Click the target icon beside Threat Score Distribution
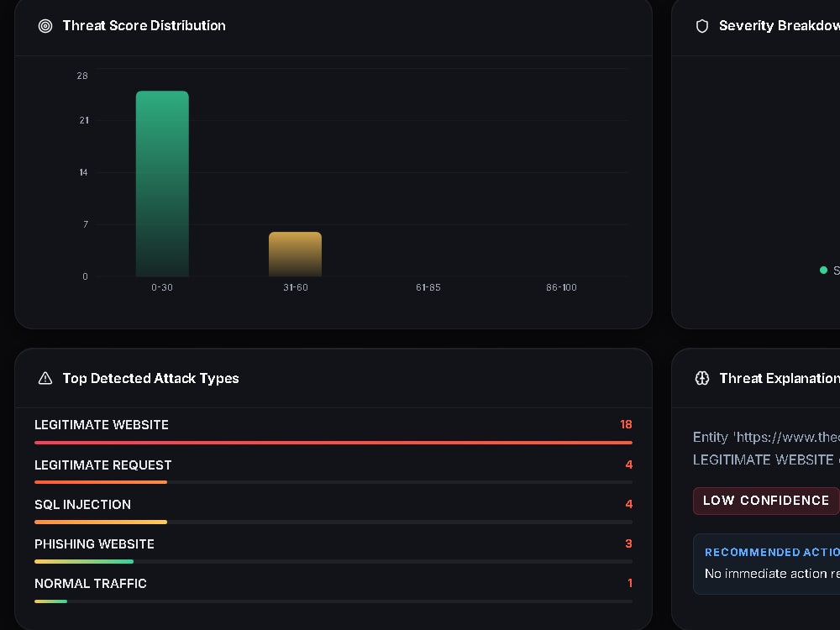 pos(45,26)
